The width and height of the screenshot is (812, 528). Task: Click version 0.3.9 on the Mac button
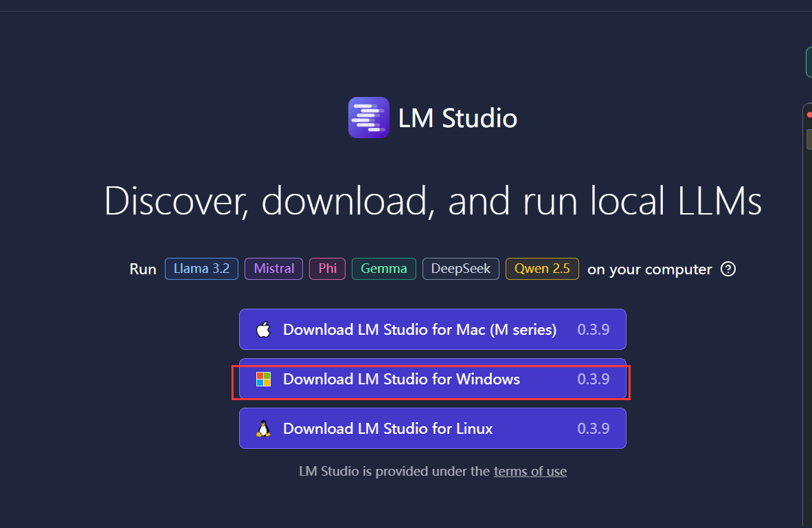594,329
